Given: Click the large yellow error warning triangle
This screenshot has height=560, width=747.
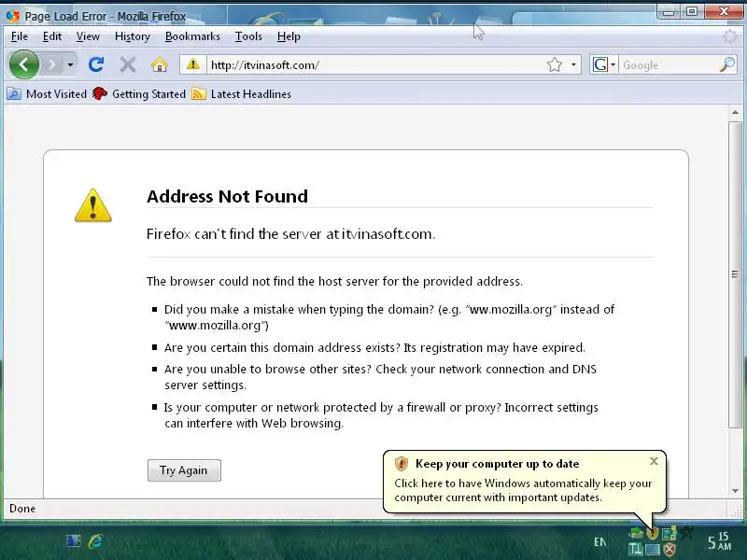Looking at the screenshot, I should (x=93, y=205).
